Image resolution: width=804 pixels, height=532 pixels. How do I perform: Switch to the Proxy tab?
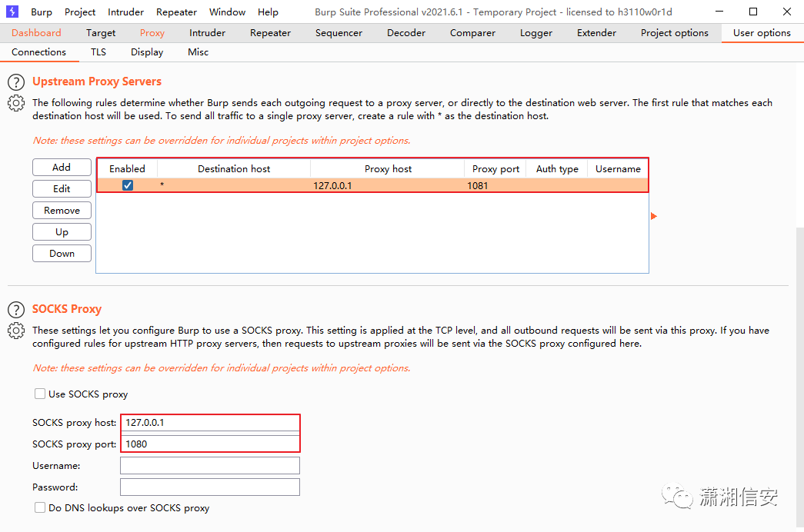coord(152,33)
